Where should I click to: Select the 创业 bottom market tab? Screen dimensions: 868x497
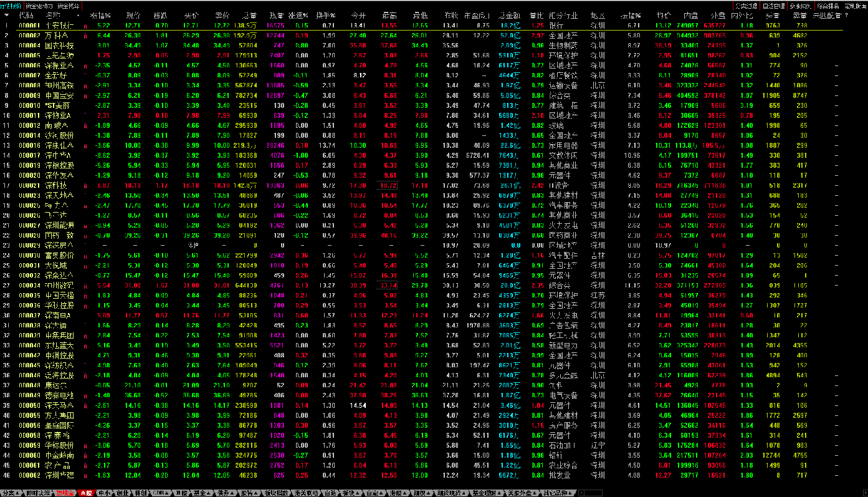(122, 493)
